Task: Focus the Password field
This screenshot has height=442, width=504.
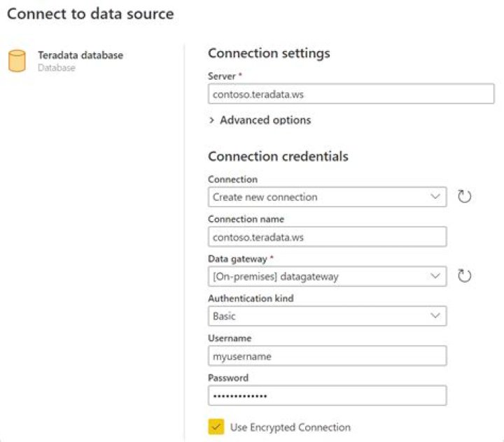Action: (x=327, y=395)
